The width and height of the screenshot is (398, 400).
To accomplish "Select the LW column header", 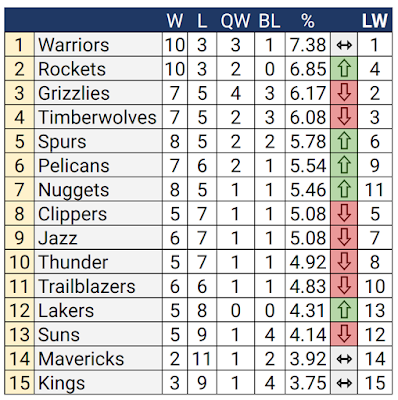I will pos(375,21).
